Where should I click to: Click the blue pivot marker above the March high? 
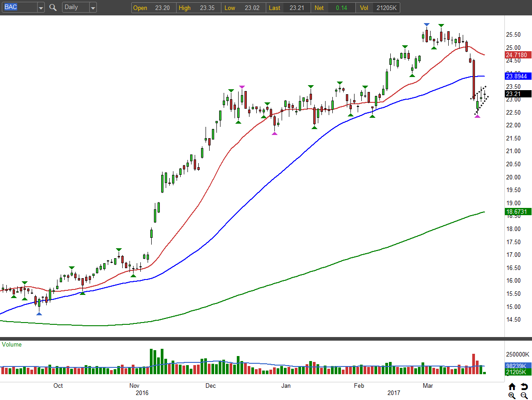(x=427, y=25)
